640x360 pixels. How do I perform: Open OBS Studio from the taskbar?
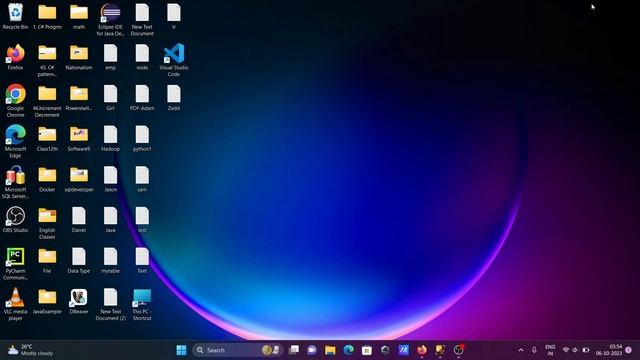[x=459, y=350]
